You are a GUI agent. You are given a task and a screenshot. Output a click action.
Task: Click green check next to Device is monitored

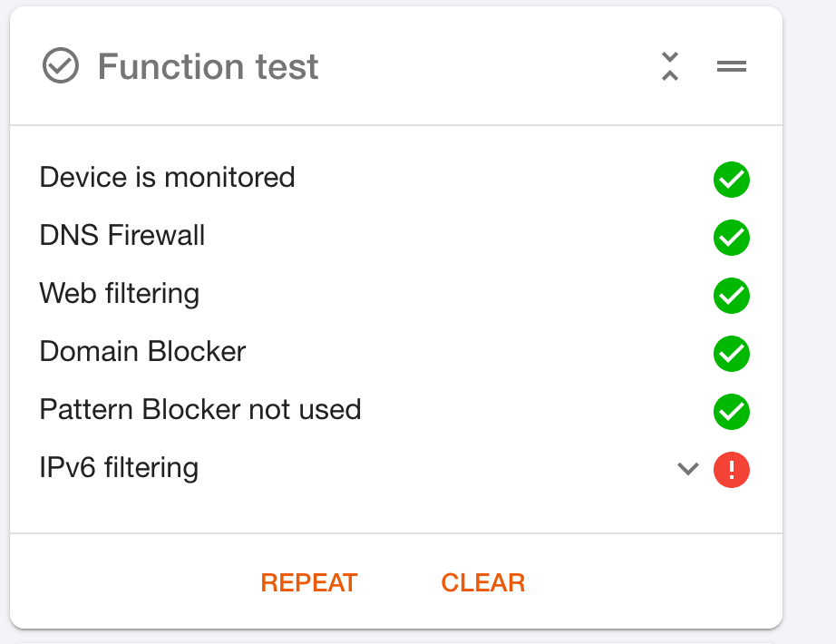pyautogui.click(x=731, y=180)
